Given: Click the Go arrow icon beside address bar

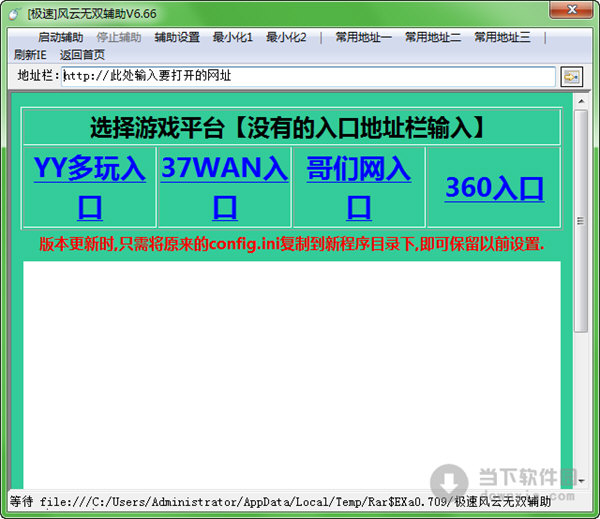Looking at the screenshot, I should [571, 77].
